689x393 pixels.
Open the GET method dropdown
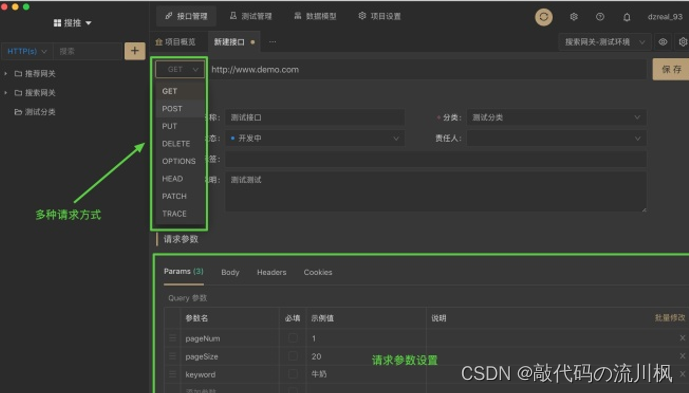pyautogui.click(x=180, y=69)
